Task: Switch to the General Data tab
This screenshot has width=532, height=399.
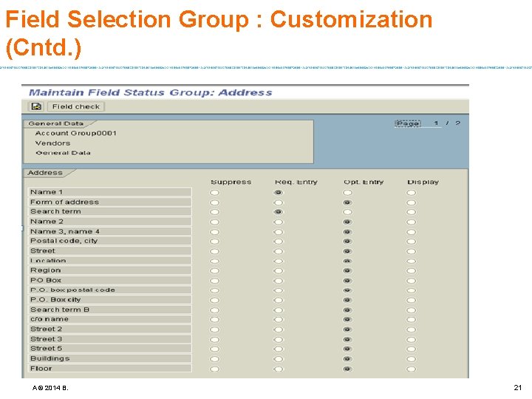Action: coord(56,123)
